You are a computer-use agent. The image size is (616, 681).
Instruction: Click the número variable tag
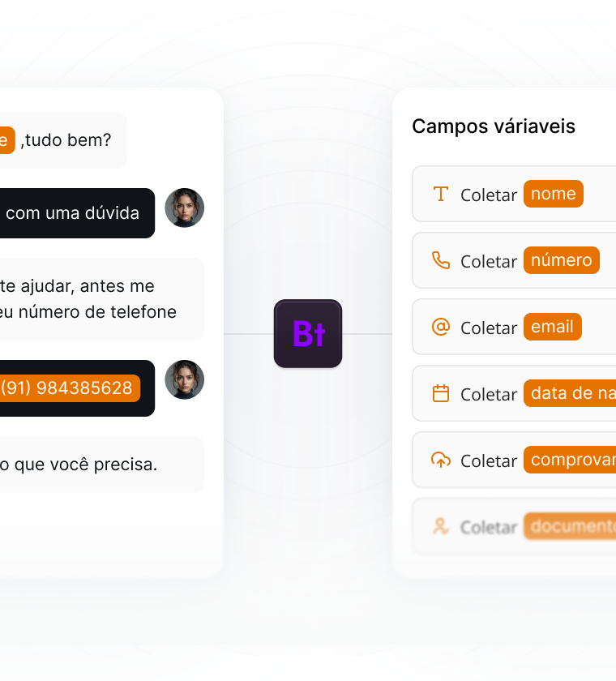pyautogui.click(x=561, y=260)
